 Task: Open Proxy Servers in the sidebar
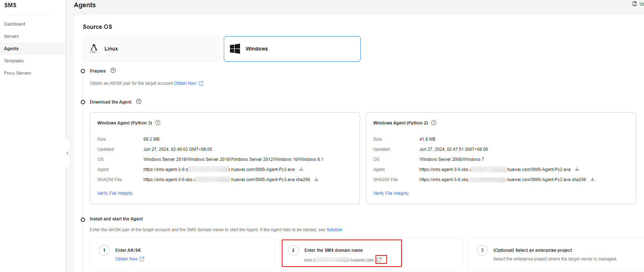pyautogui.click(x=18, y=73)
